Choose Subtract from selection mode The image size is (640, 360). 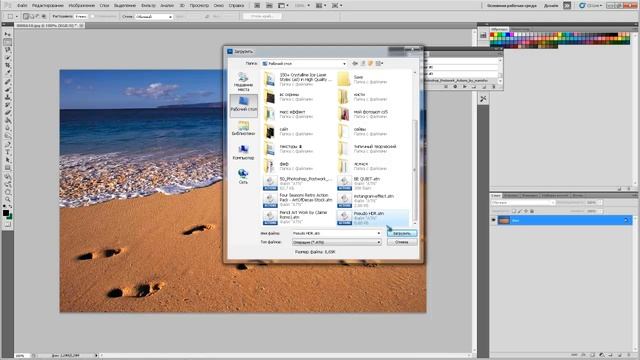tap(38, 16)
